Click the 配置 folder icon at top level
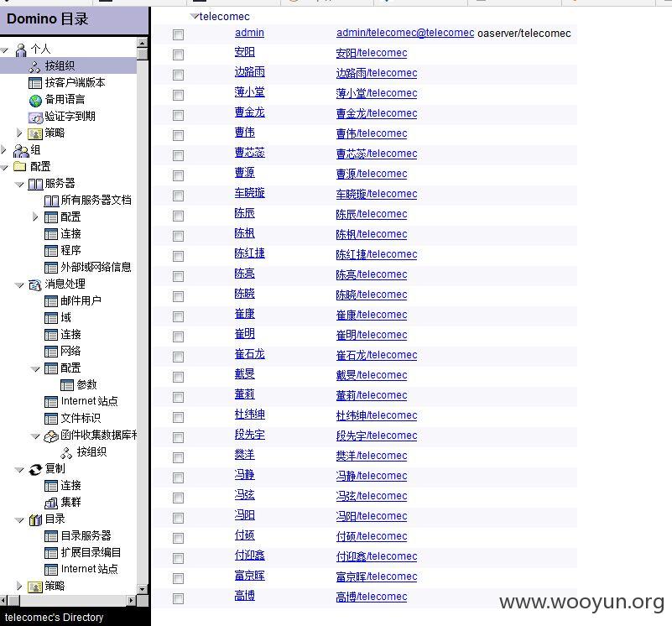 19,166
